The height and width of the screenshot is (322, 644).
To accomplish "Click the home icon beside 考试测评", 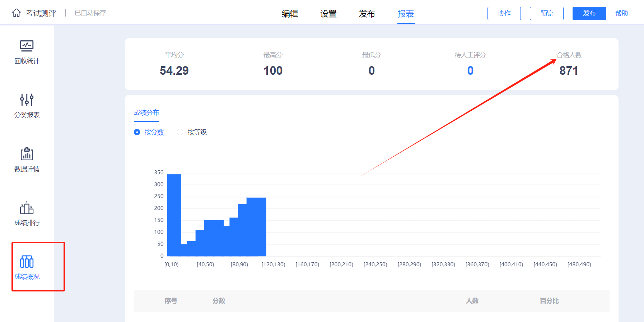I will coord(17,13).
